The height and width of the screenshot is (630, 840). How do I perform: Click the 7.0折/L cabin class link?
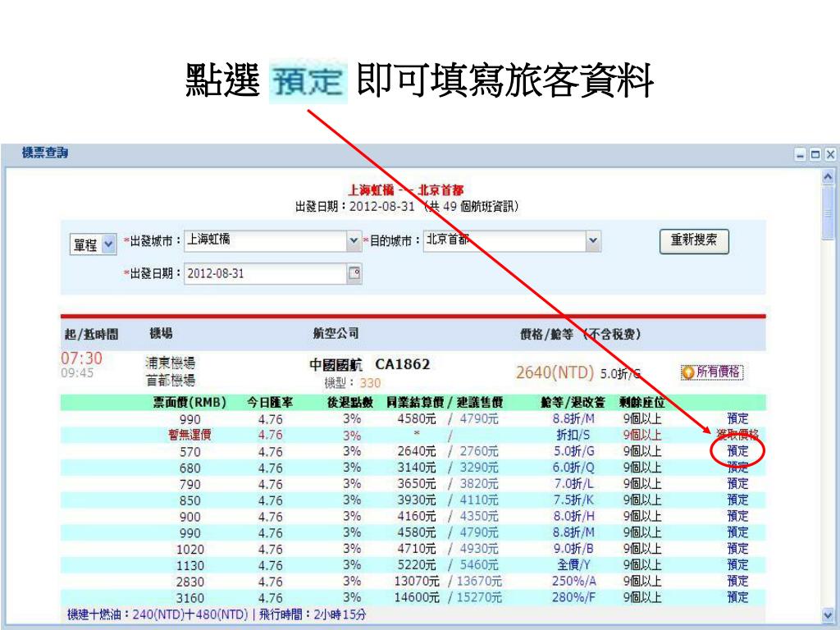(x=573, y=484)
